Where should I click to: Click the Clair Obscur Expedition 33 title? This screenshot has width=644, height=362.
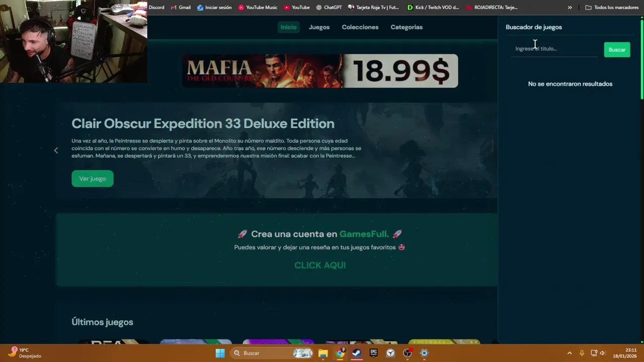coord(203,124)
